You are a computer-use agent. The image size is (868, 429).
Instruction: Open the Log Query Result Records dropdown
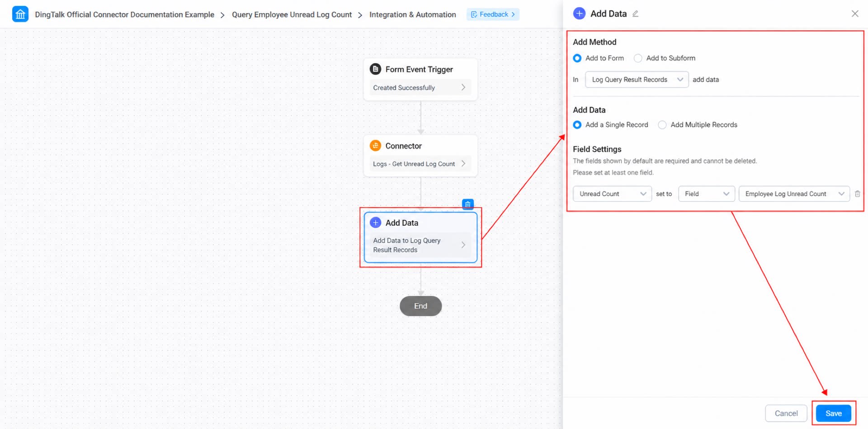coord(637,79)
